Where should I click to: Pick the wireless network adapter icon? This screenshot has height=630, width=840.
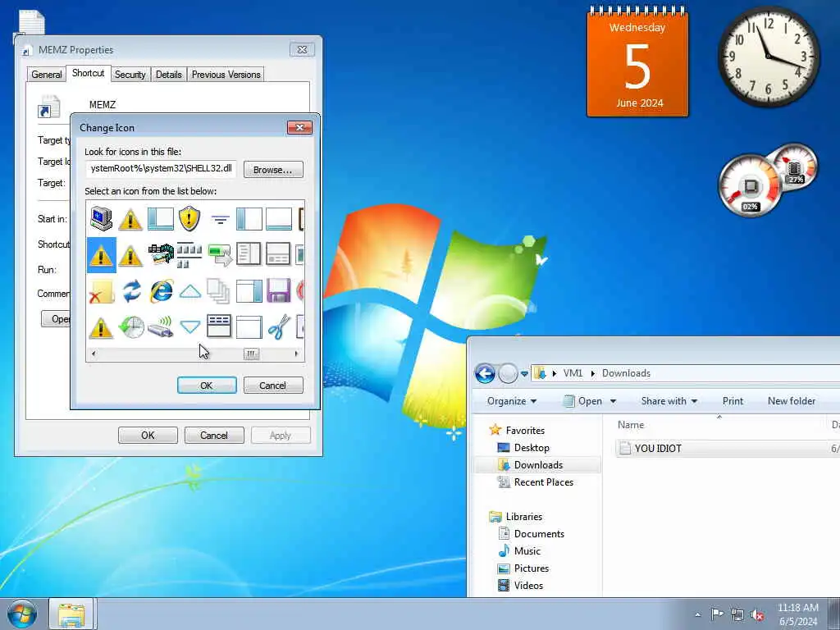tap(161, 326)
